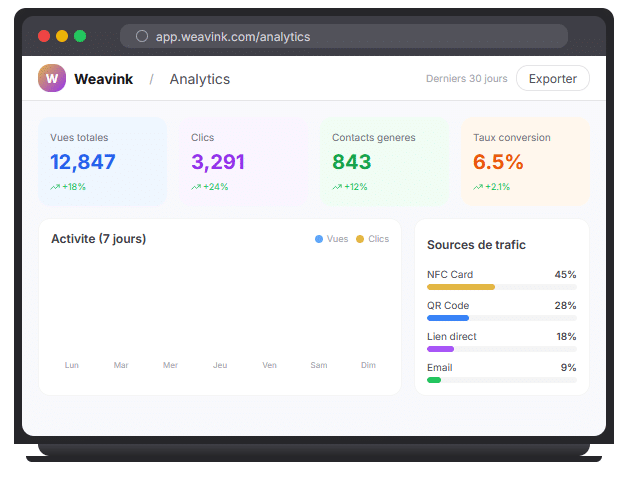Click the QR Code blue progress bar
Screen dimensions: 630x477
(x=448, y=318)
